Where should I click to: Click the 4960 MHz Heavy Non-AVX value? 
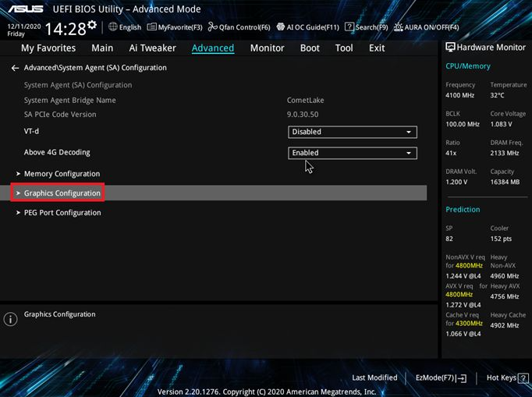pos(505,276)
